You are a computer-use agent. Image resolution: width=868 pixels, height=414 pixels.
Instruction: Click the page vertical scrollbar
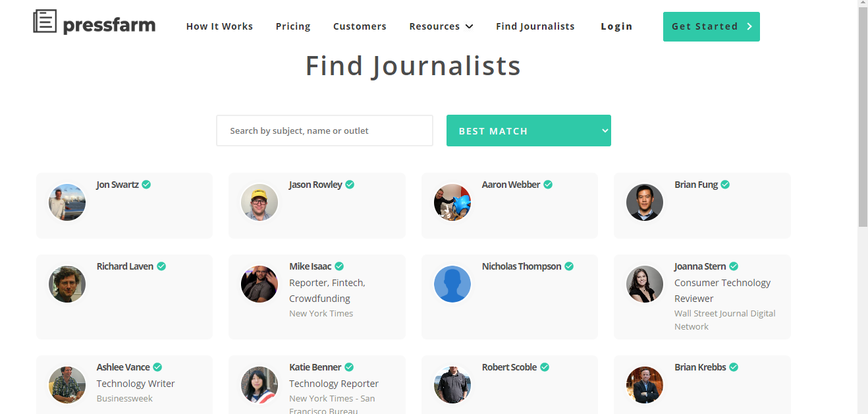[x=863, y=119]
